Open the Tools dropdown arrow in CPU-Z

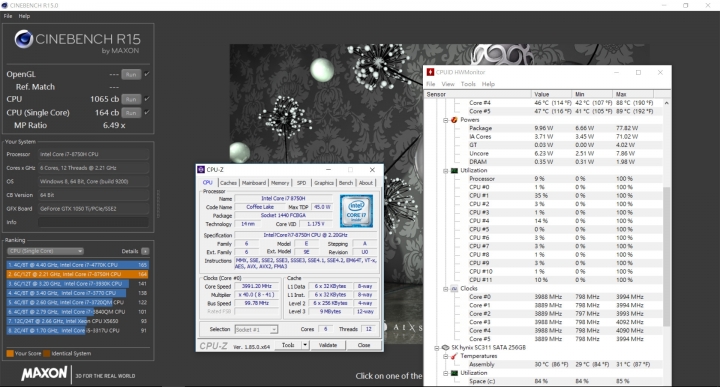click(305, 345)
